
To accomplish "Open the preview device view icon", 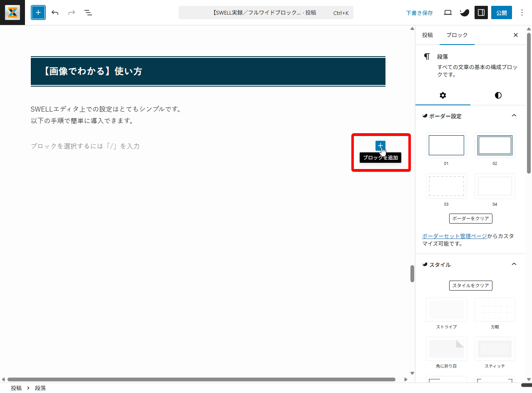I will pos(448,12).
